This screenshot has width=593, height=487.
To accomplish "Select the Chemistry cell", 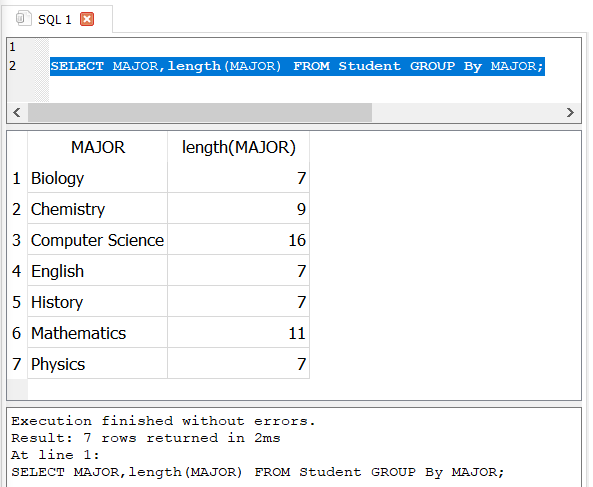I will coord(98,209).
